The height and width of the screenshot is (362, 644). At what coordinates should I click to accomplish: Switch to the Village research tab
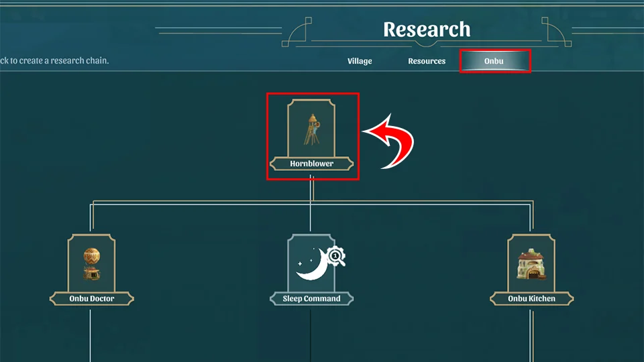tap(360, 61)
